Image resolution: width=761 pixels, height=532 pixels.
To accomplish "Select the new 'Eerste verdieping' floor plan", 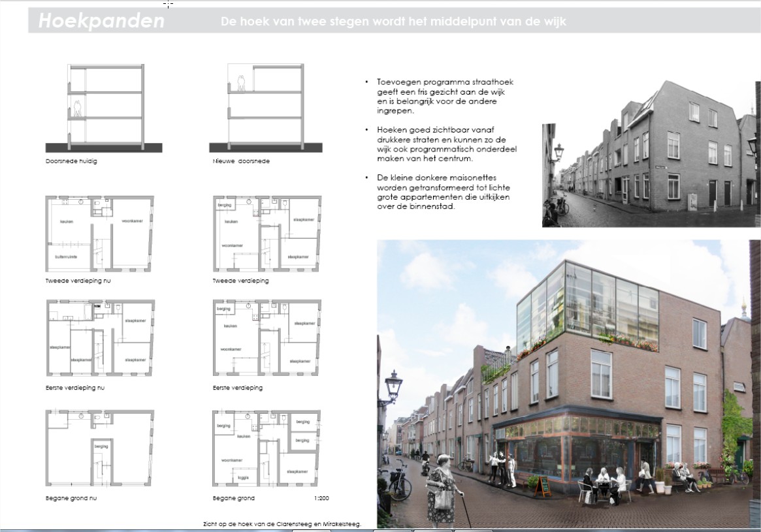I will tap(267, 337).
